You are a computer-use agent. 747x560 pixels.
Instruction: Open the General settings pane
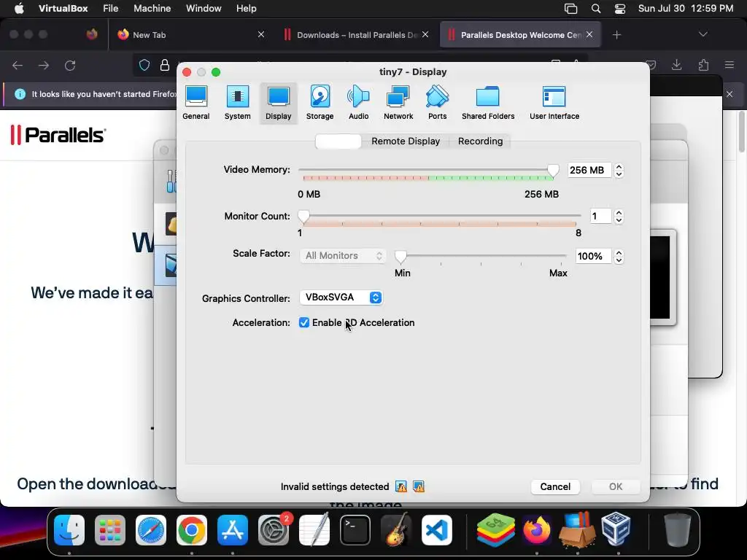tap(196, 103)
